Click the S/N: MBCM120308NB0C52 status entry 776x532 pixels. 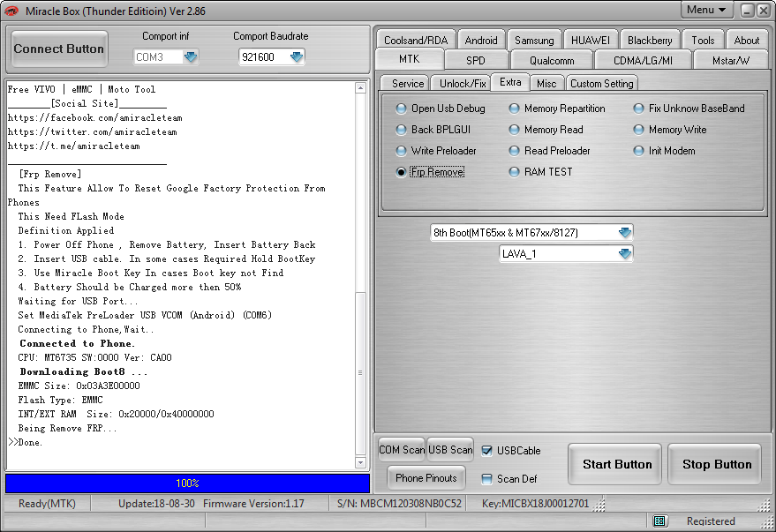click(x=399, y=503)
